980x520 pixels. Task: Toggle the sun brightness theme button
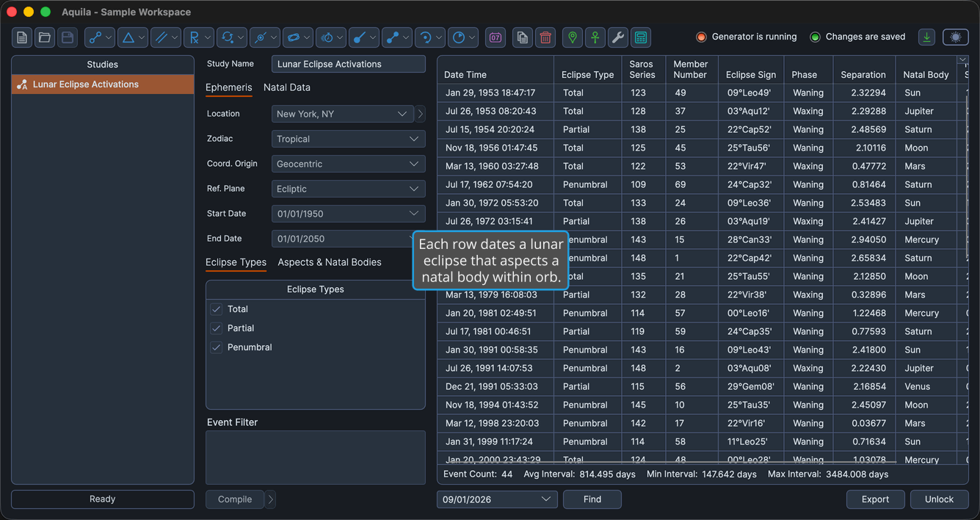(x=956, y=37)
